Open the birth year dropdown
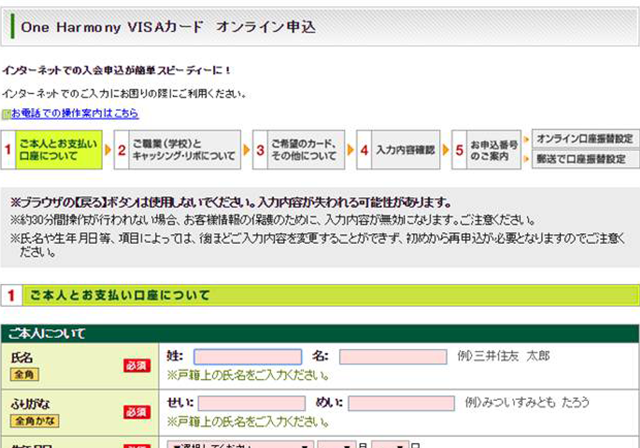The image size is (640, 448). [240, 442]
